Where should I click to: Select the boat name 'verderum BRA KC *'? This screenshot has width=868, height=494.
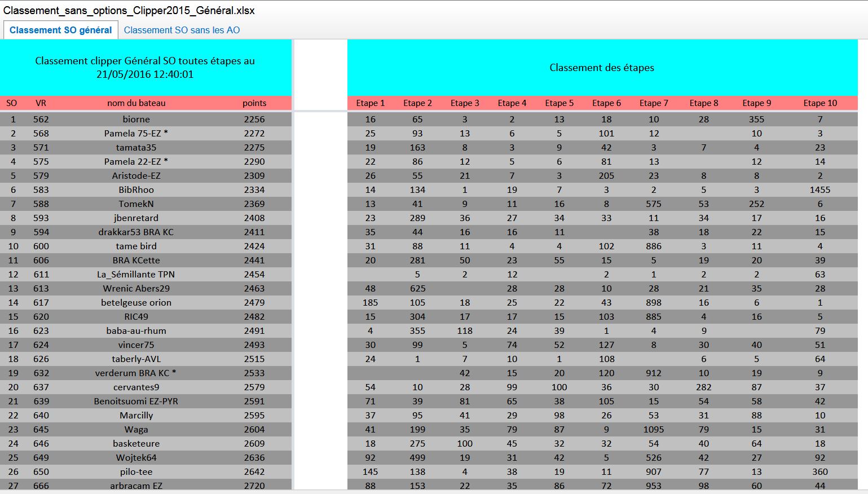[x=136, y=373]
